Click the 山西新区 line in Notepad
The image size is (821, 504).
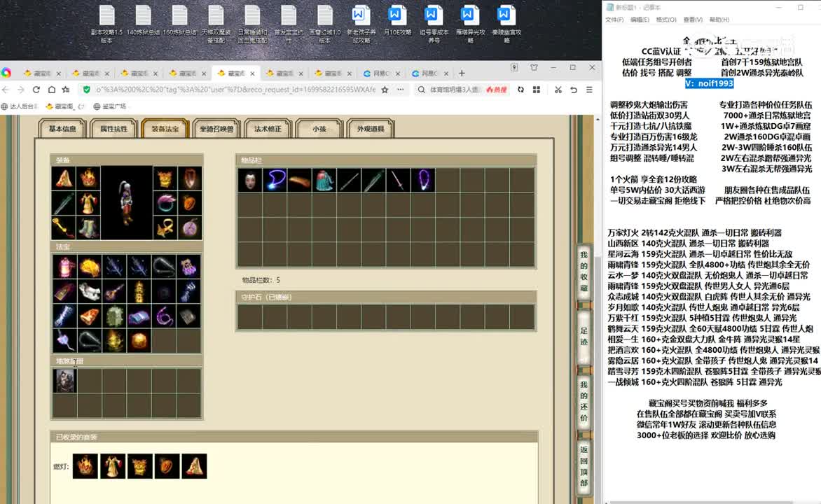(688, 244)
